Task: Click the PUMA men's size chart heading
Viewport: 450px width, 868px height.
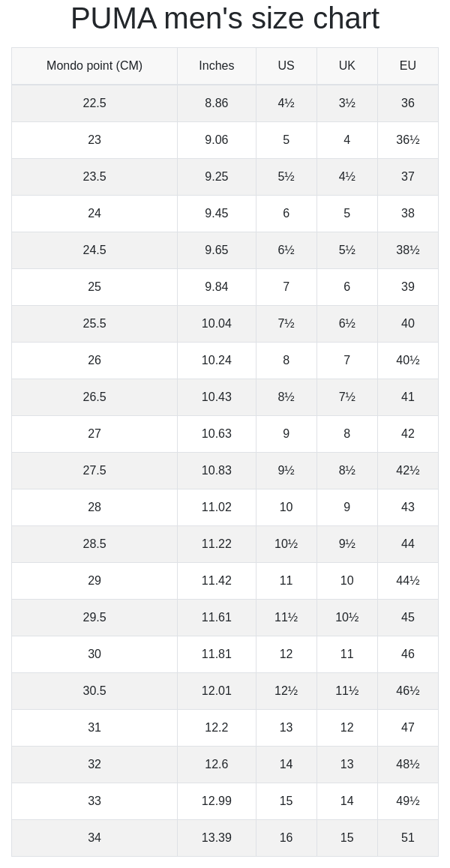Action: point(225,19)
